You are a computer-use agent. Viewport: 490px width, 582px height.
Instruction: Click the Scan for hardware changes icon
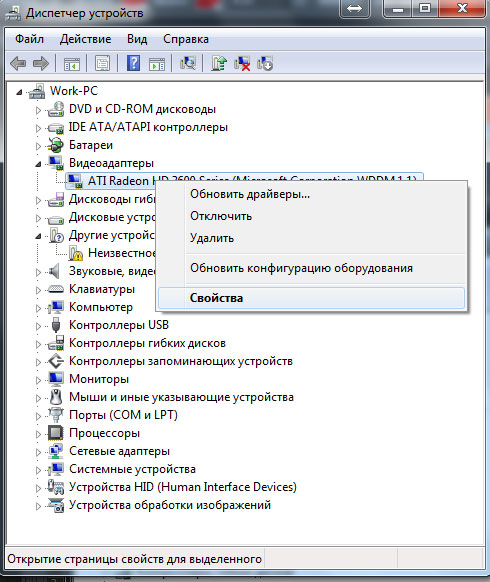[x=188, y=63]
